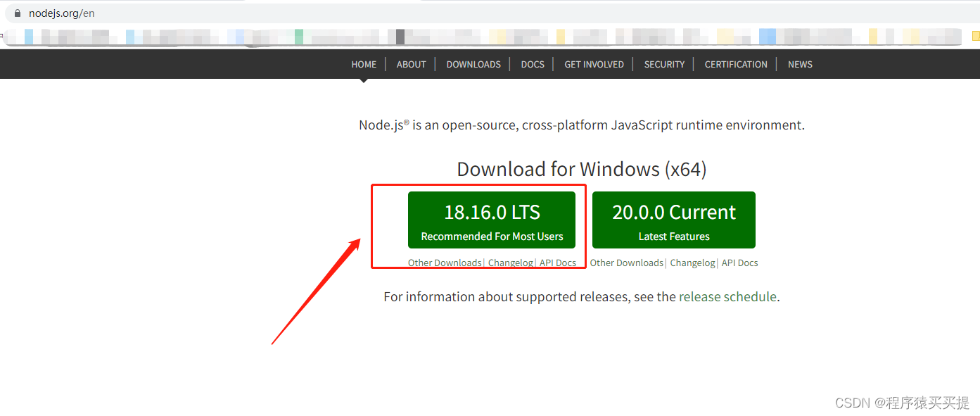Image resolution: width=980 pixels, height=416 pixels.
Task: Click the Node.js runtime description sentence
Action: pos(582,125)
